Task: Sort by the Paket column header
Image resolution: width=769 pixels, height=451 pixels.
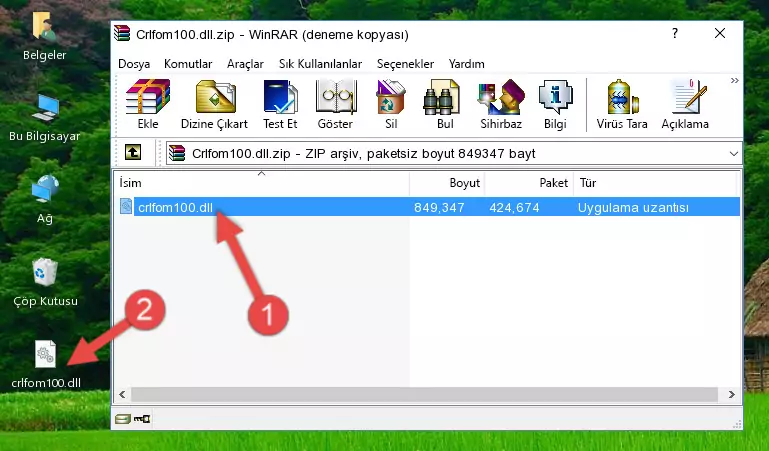Action: click(x=529, y=183)
